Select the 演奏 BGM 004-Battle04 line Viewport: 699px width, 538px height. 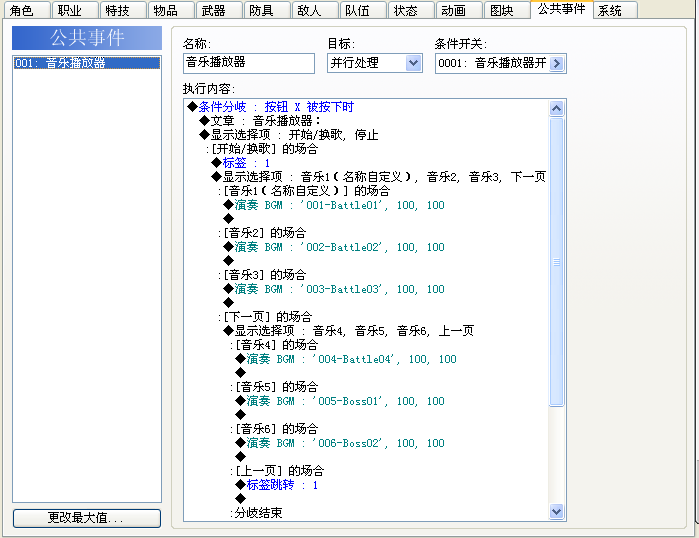point(346,359)
